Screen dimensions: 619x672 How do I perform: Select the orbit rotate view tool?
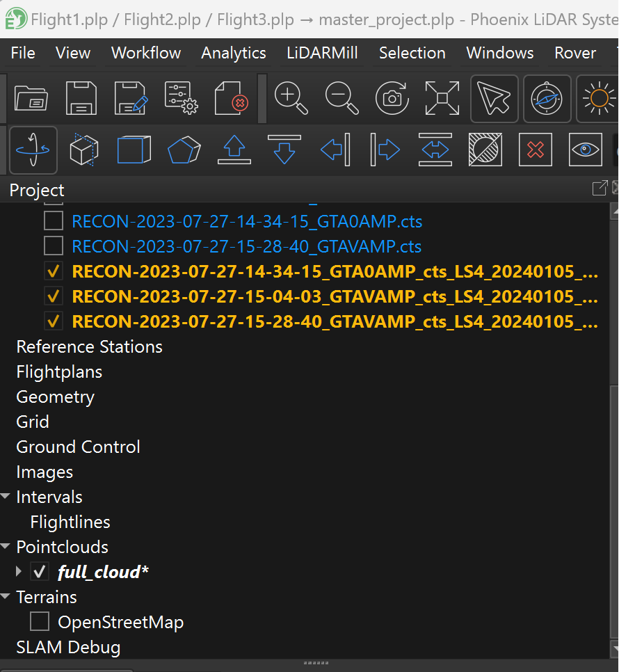pyautogui.click(x=33, y=150)
